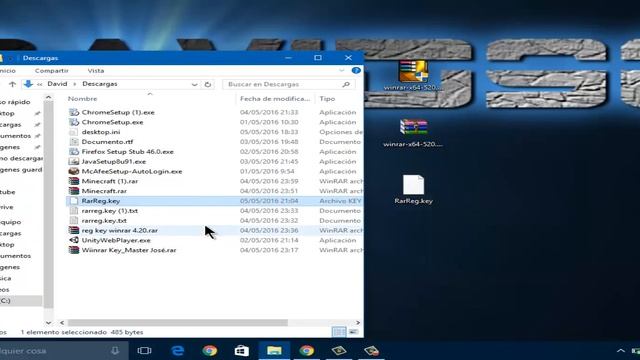The width and height of the screenshot is (640, 360).
Task: Open Explorer help question mark icon
Action: coord(356,71)
